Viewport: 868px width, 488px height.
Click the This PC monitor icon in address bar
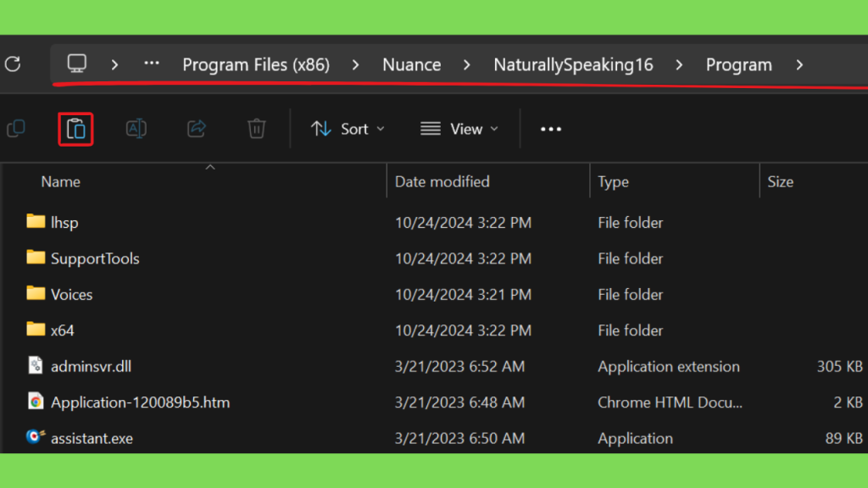tap(77, 64)
